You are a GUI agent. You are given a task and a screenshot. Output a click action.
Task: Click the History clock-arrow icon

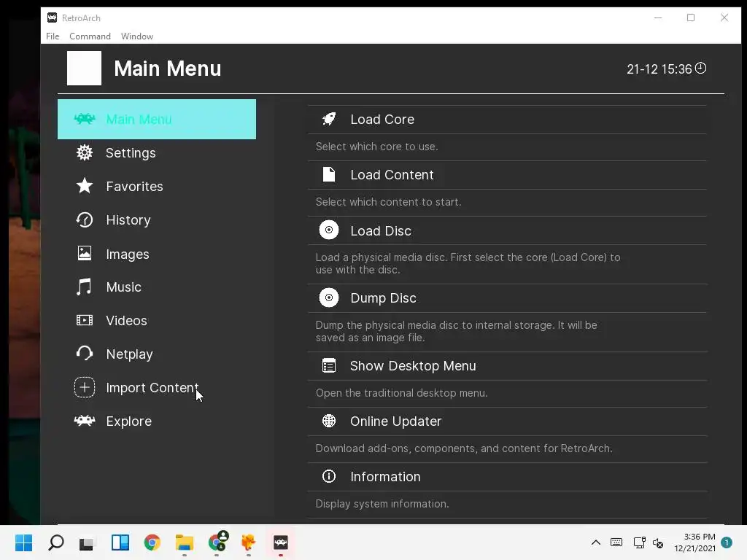(85, 219)
